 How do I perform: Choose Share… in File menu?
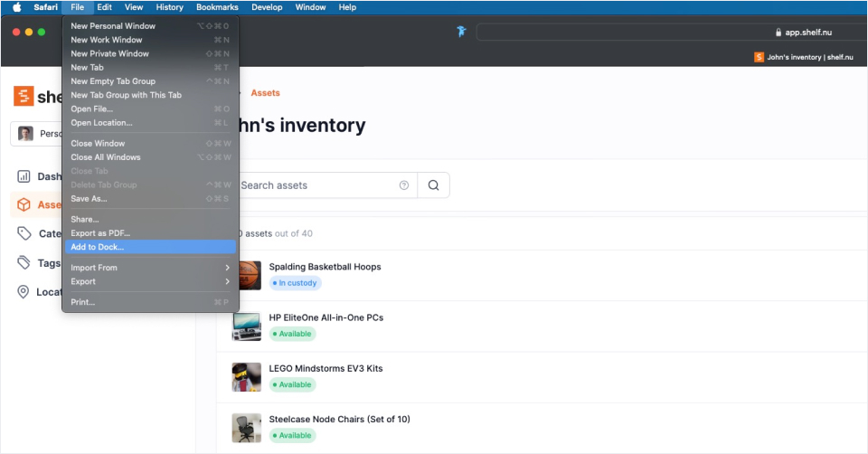(150, 219)
